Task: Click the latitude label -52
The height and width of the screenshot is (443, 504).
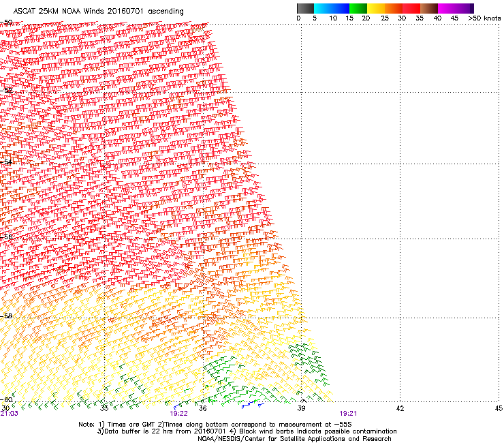Action: pos(6,90)
